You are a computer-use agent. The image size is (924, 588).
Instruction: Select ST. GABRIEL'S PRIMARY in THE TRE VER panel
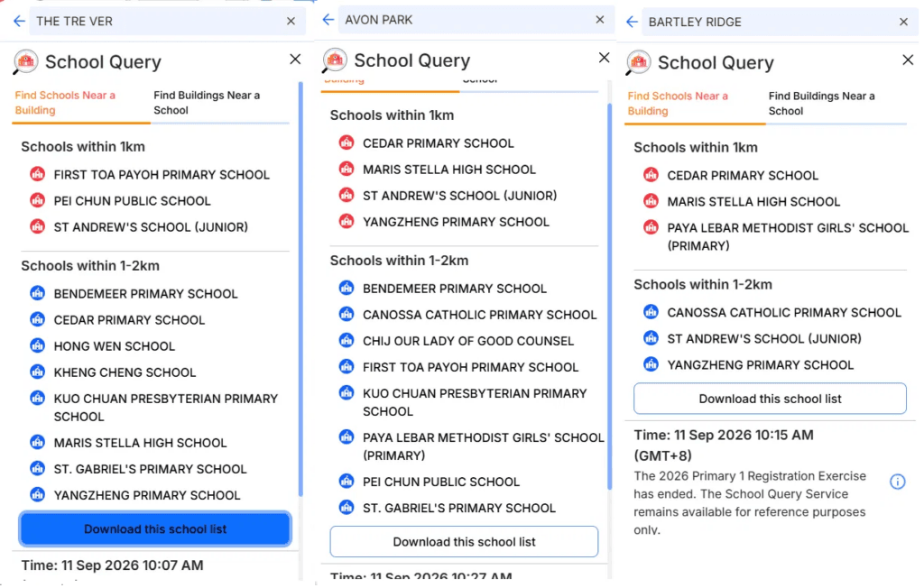click(x=151, y=469)
